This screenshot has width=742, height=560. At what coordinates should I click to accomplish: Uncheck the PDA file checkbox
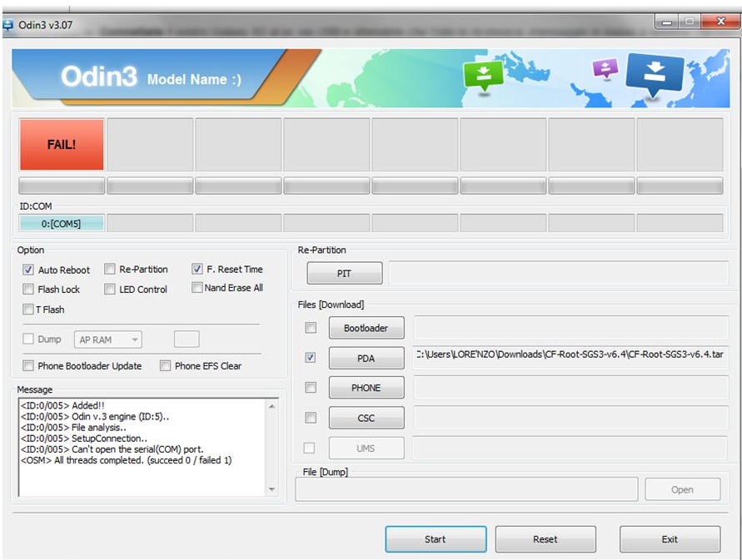tap(311, 358)
